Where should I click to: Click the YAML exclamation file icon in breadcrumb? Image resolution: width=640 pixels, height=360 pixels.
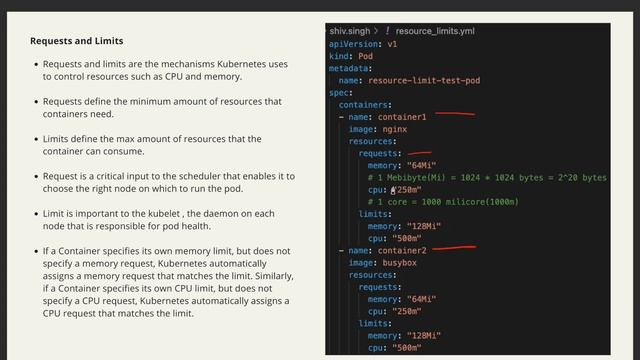point(387,31)
